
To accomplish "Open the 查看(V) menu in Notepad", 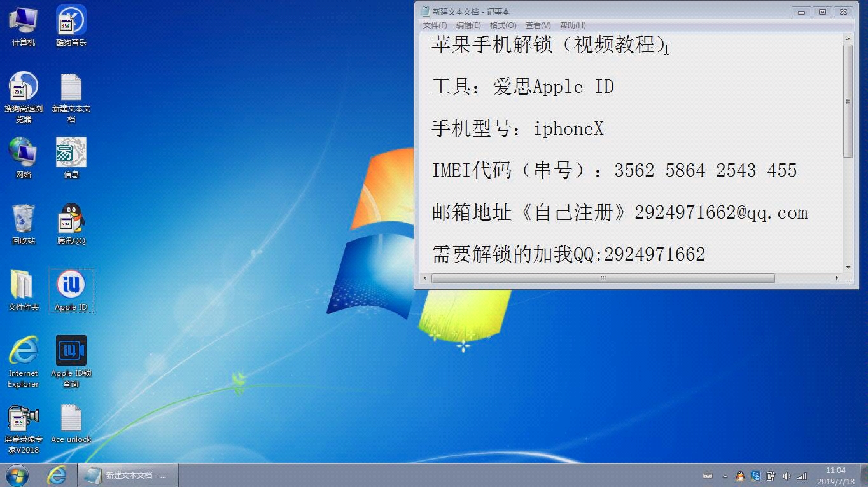I will [538, 25].
